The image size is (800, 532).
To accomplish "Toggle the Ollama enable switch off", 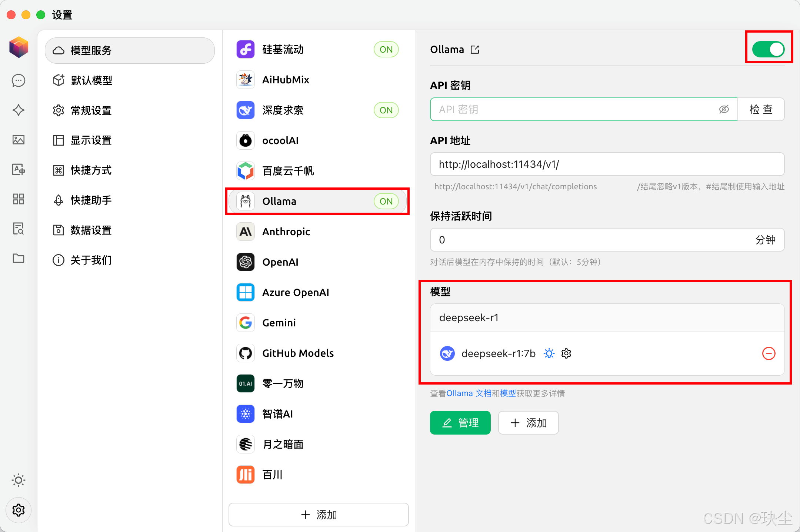I will coord(768,49).
